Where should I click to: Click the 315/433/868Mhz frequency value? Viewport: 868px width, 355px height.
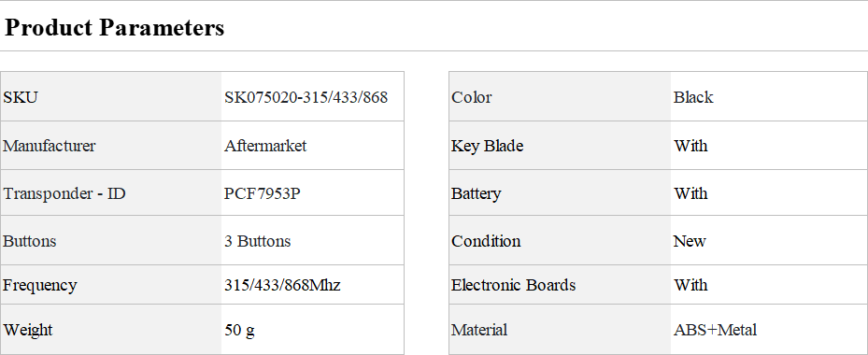click(x=282, y=285)
